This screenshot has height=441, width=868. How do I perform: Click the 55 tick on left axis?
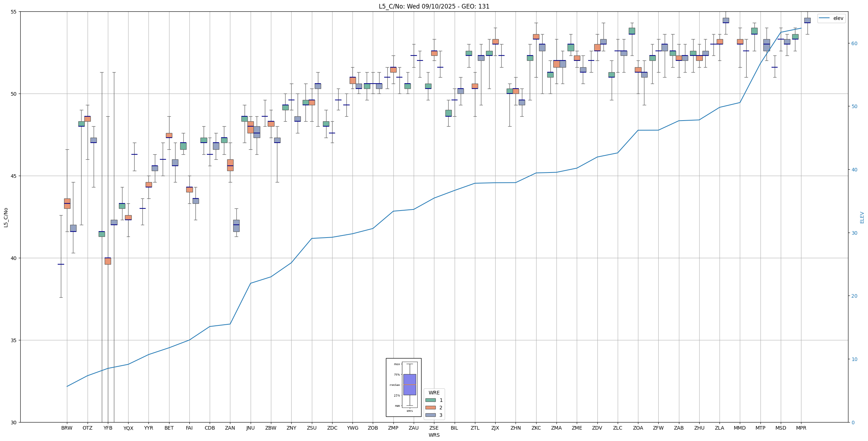(x=14, y=12)
